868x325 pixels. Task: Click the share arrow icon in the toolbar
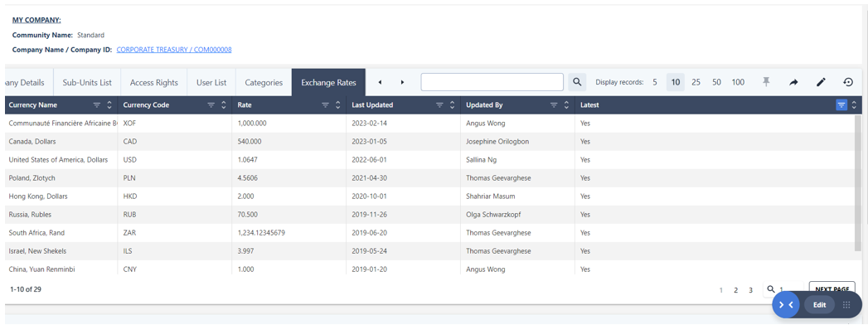(793, 82)
